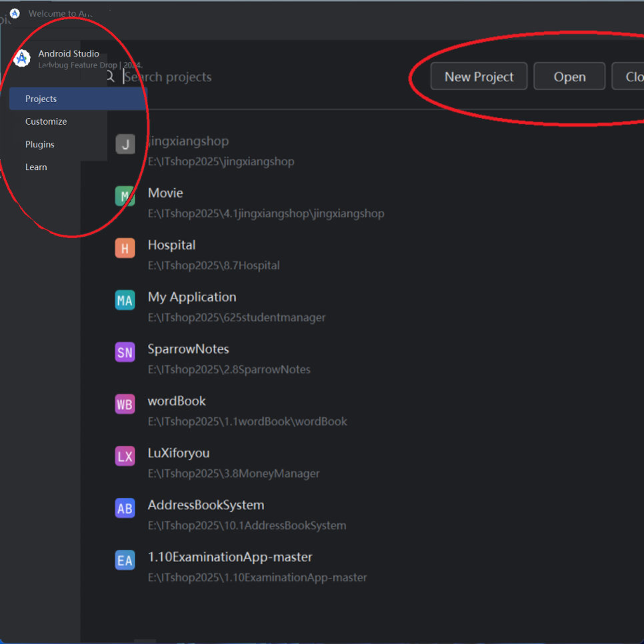Go to the Plugins section
Screen dimensions: 644x644
(40, 145)
